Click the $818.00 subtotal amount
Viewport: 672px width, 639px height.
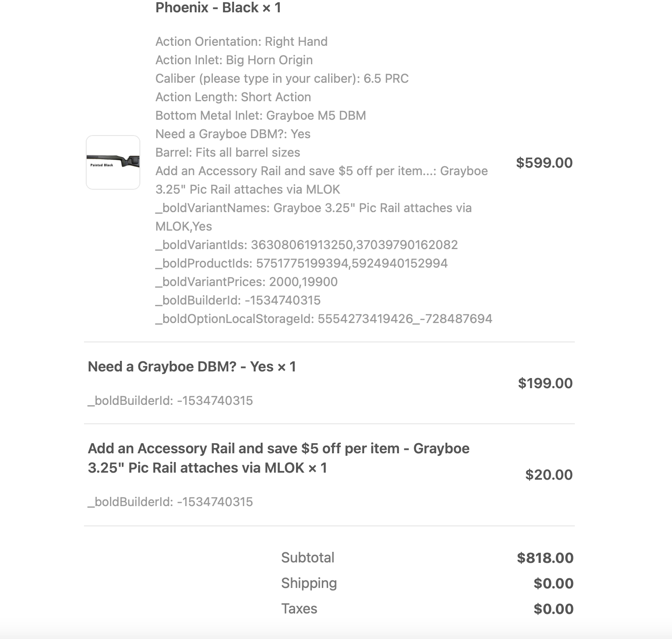coord(545,558)
